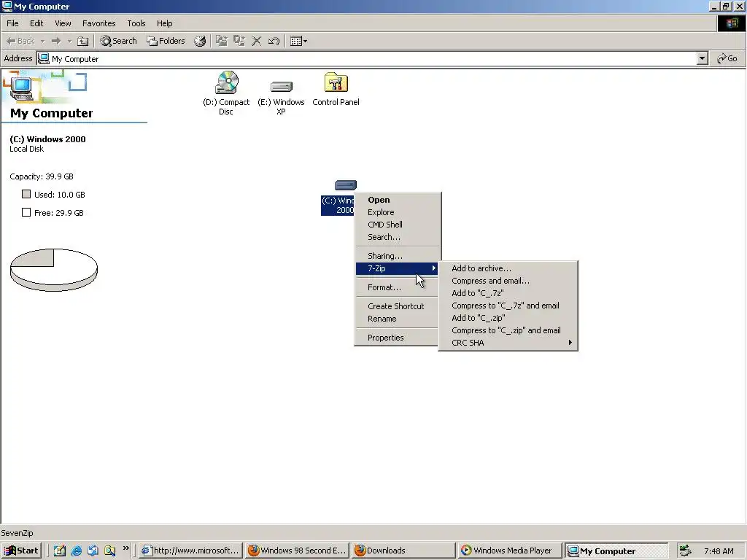
Task: Select Compress and email... in 7-Zip submenu
Action: tap(508, 281)
